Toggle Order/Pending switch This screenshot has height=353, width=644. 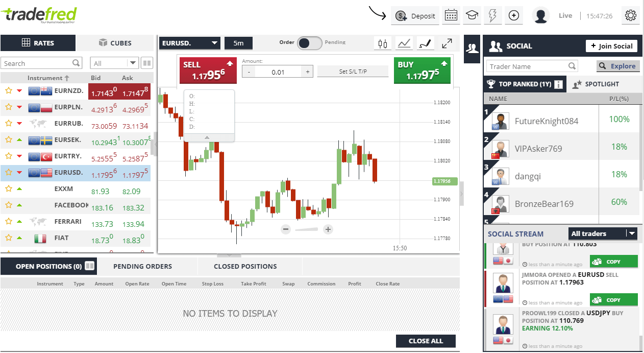coord(310,43)
